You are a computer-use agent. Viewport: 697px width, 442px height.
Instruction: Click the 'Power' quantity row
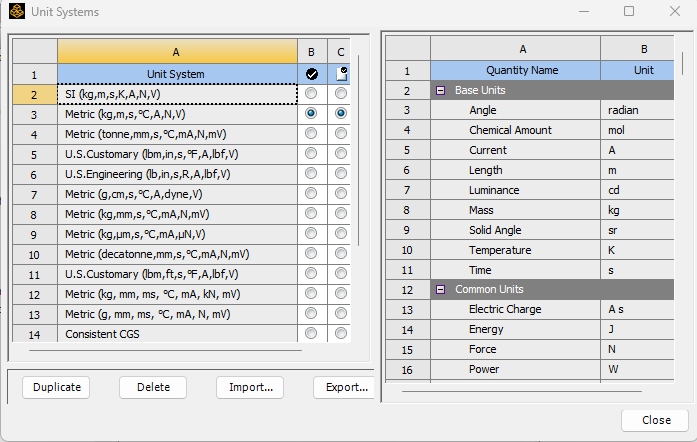pyautogui.click(x=516, y=370)
